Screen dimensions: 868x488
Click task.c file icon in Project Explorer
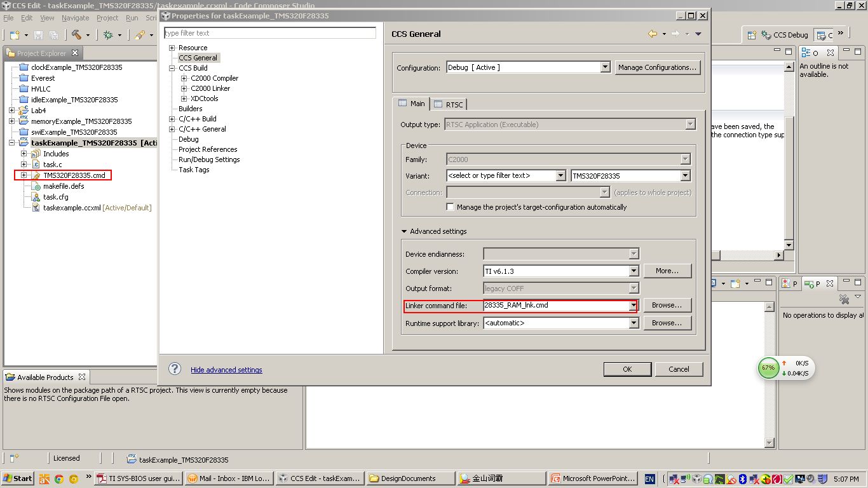click(x=36, y=165)
